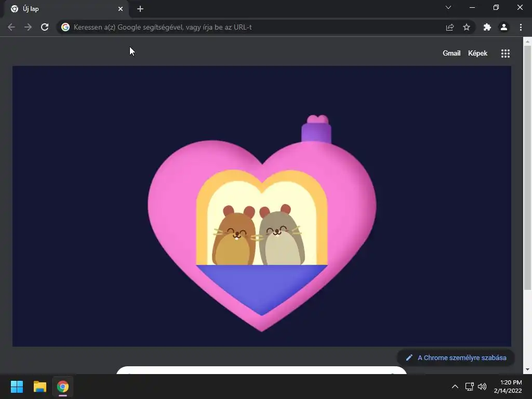Close the Új lap tab
The image size is (532, 399).
[121, 9]
